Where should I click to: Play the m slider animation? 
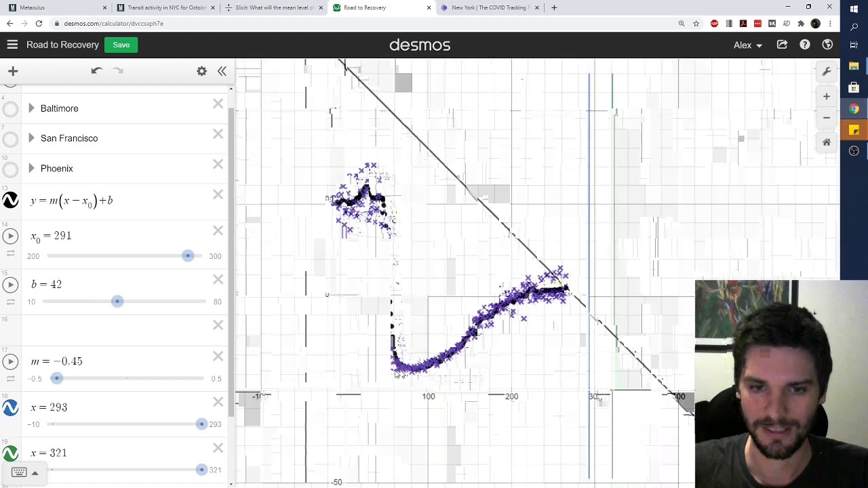point(10,361)
